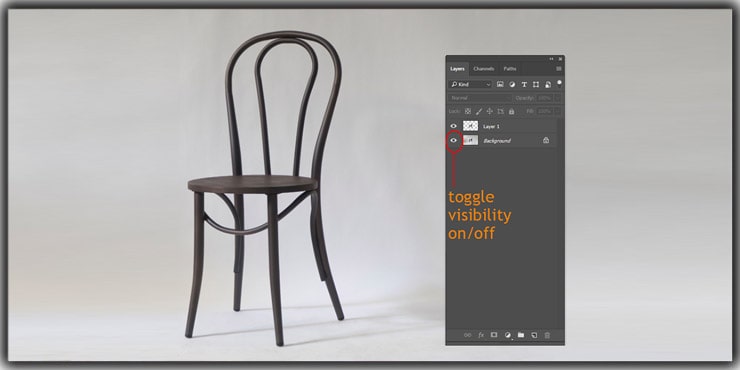Open the Fill slider arrow
This screenshot has width=740, height=370.
(557, 111)
